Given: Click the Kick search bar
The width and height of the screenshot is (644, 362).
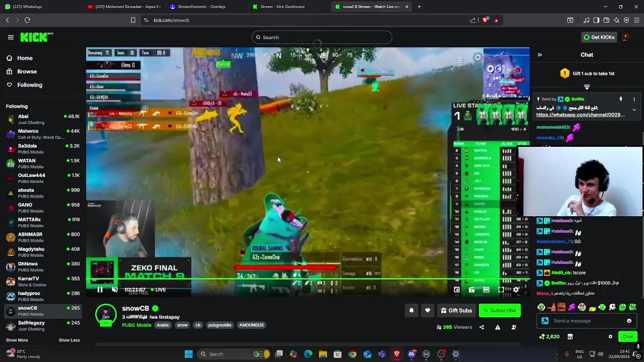Looking at the screenshot, I should point(321,37).
